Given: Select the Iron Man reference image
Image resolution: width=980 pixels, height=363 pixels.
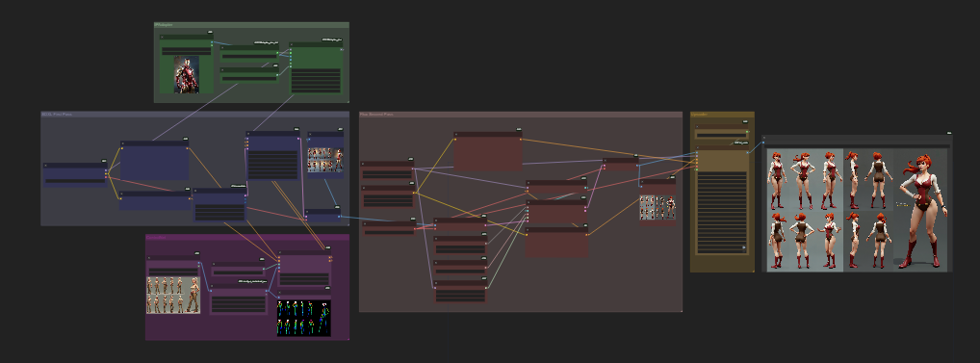Looking at the screenshot, I should coord(186,74).
